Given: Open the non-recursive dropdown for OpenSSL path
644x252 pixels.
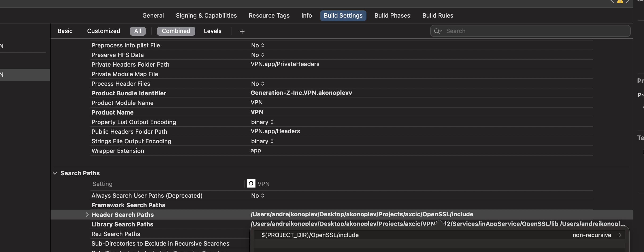Looking at the screenshot, I should (x=596, y=235).
